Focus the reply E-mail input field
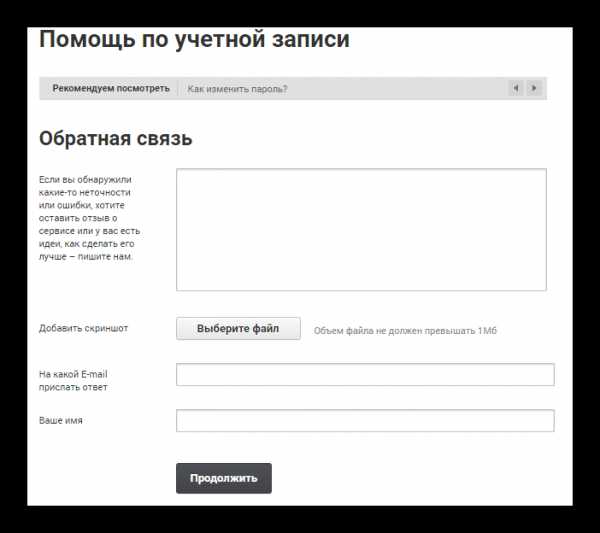 [365, 374]
